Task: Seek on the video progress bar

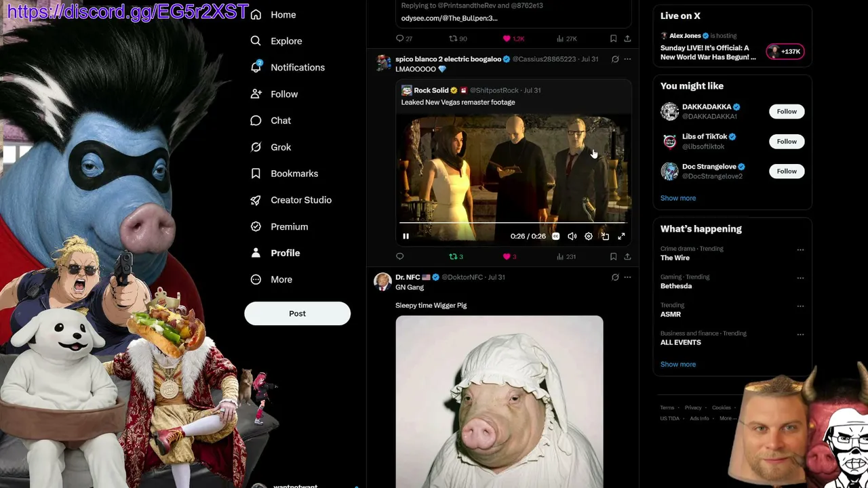Action: pyautogui.click(x=513, y=222)
